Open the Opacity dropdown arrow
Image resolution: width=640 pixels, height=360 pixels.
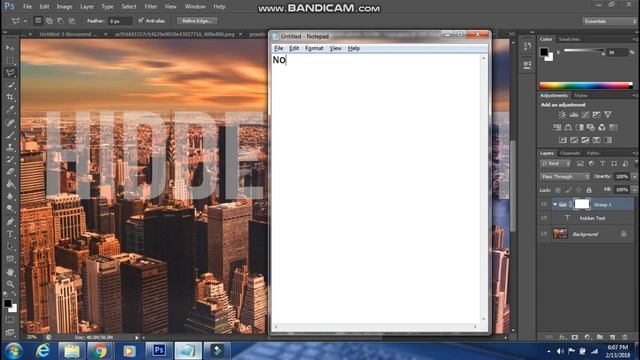634,176
